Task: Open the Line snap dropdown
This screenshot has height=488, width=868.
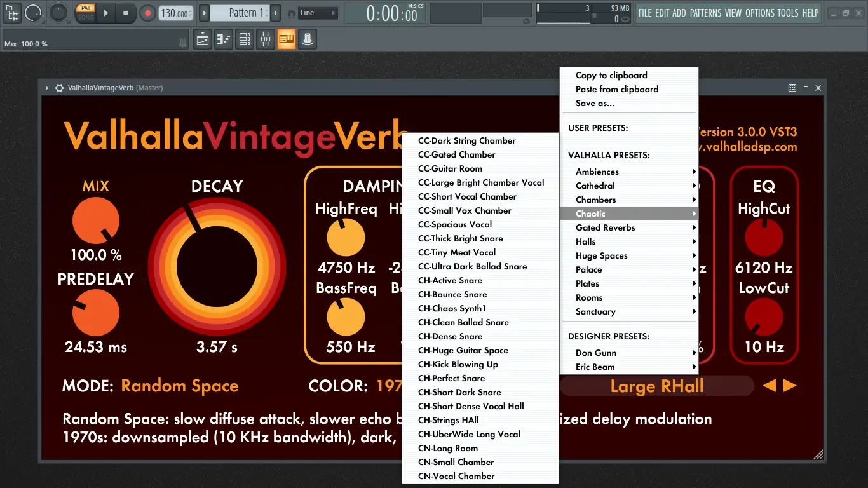Action: coord(318,13)
